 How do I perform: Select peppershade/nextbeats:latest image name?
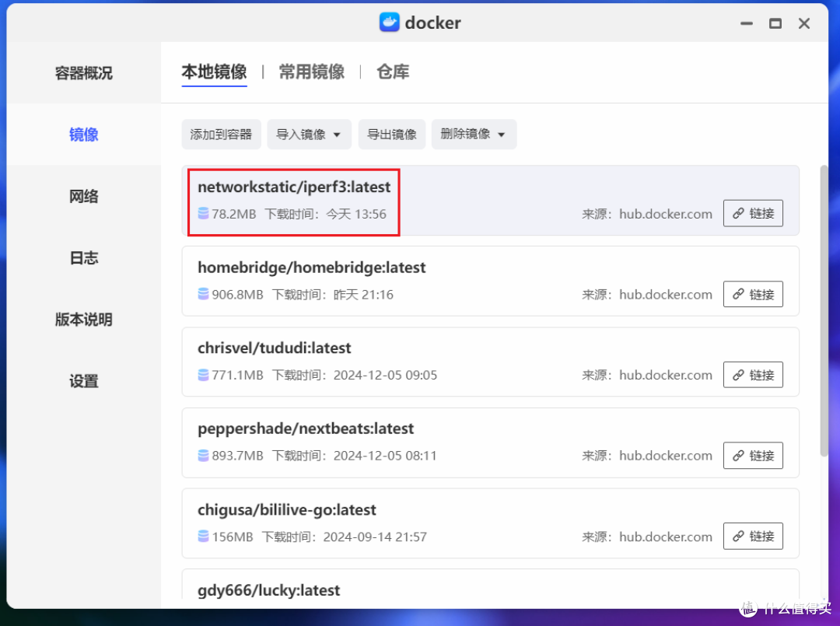pyautogui.click(x=306, y=428)
